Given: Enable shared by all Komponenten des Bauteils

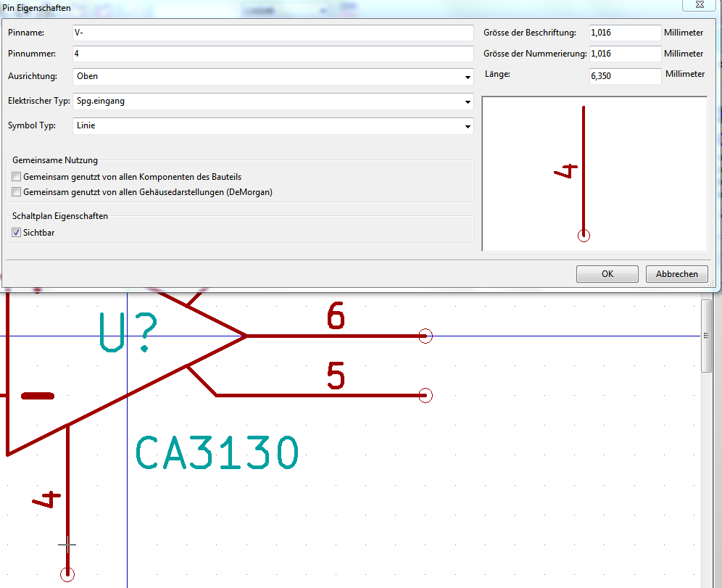Looking at the screenshot, I should pyautogui.click(x=17, y=176).
